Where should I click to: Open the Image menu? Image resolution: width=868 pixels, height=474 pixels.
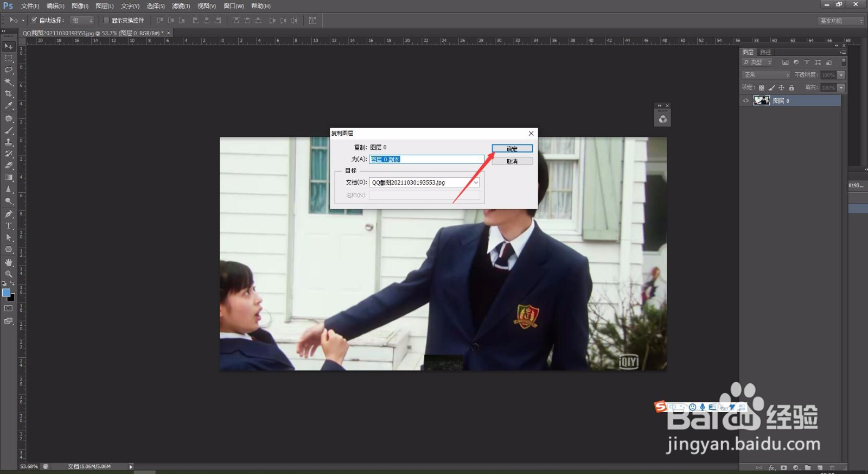80,6
